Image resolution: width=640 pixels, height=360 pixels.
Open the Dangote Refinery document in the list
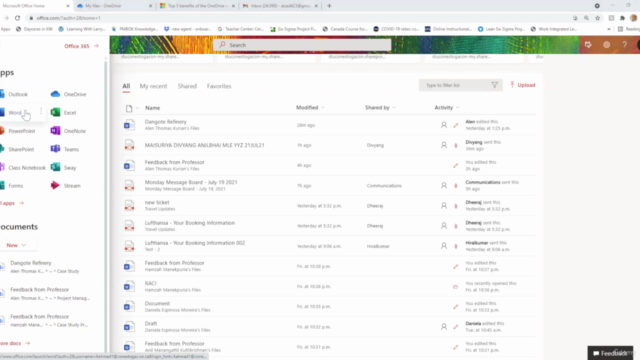click(165, 122)
